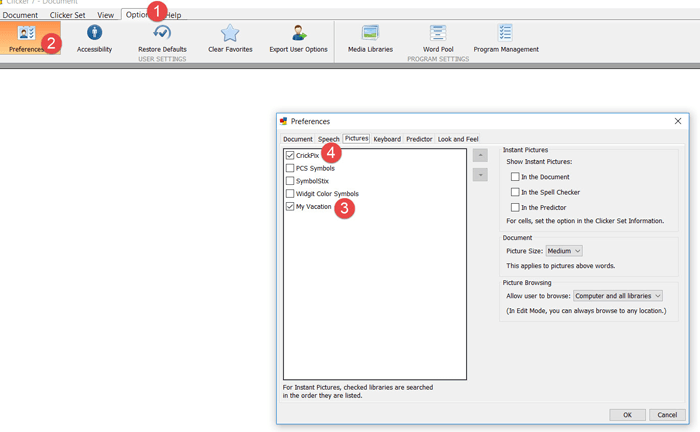Open Program Management icon

click(x=505, y=35)
